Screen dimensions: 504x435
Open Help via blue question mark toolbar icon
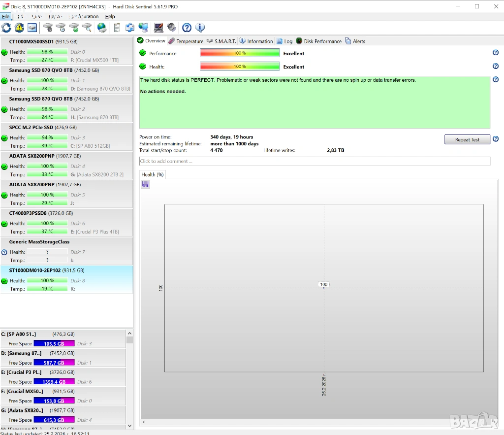coord(187,28)
